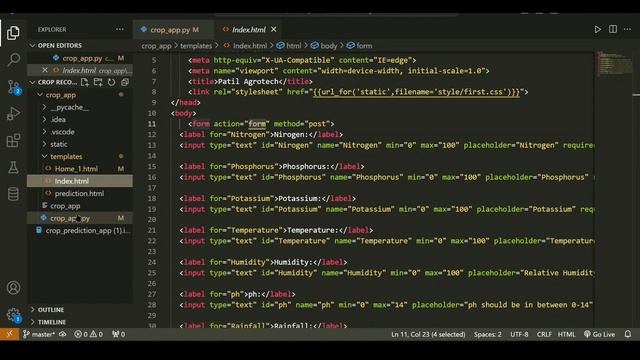
Task: Open Explorer Views and More Actions
Action: click(120, 29)
